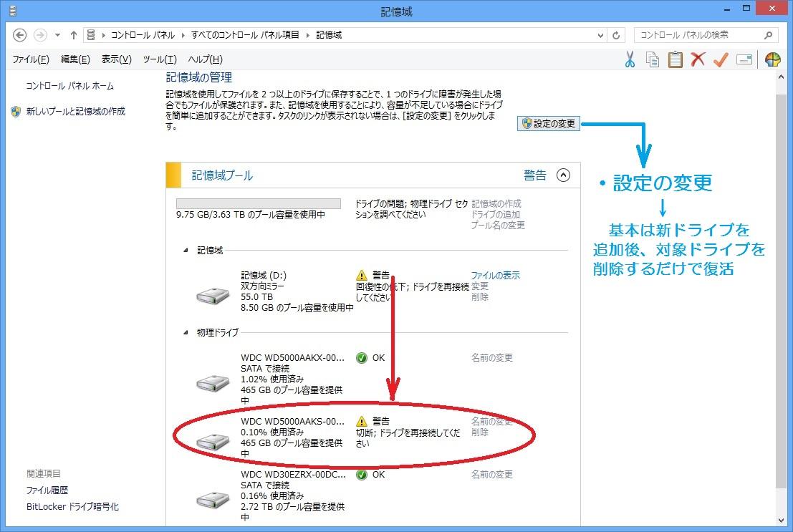Image resolution: width=793 pixels, height=532 pixels.
Task: Open コントロール パネル ホーム link
Action: point(69,86)
